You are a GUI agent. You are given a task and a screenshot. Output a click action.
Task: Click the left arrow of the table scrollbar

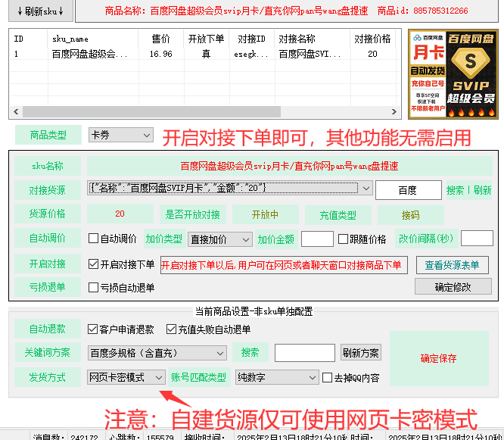point(16,111)
